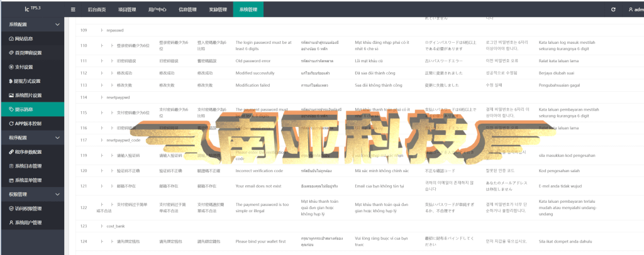Click the 'Old password error' cell
Image resolution: width=644 pixels, height=255 pixels.
click(x=253, y=61)
